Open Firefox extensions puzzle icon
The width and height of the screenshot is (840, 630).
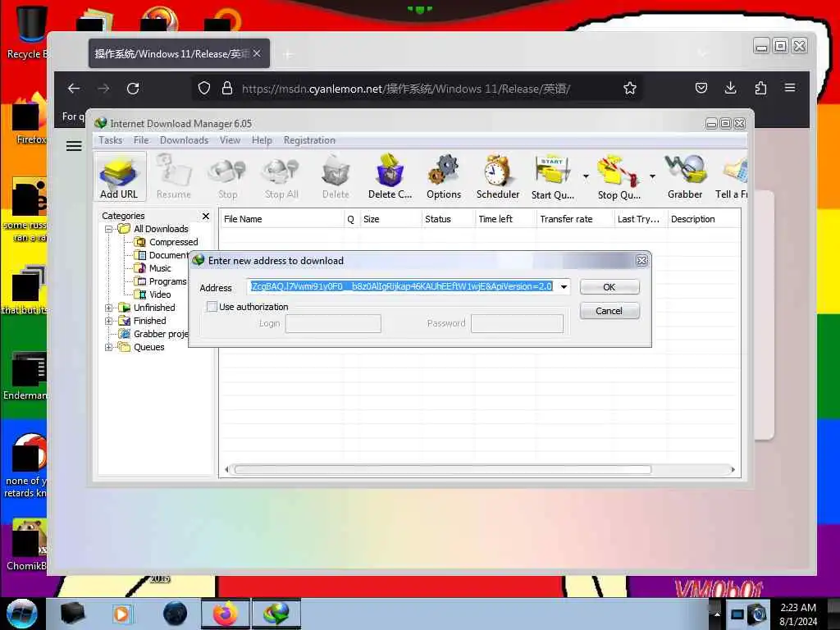click(x=760, y=89)
